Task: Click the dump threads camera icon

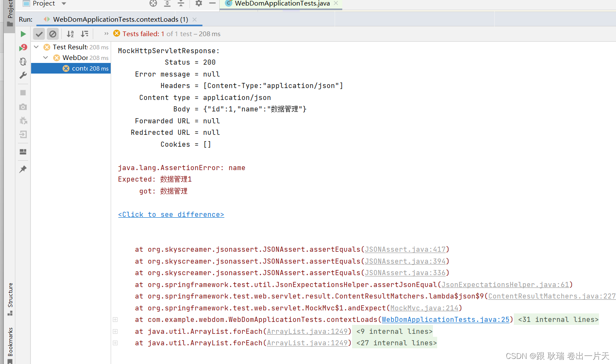Action: pyautogui.click(x=23, y=107)
